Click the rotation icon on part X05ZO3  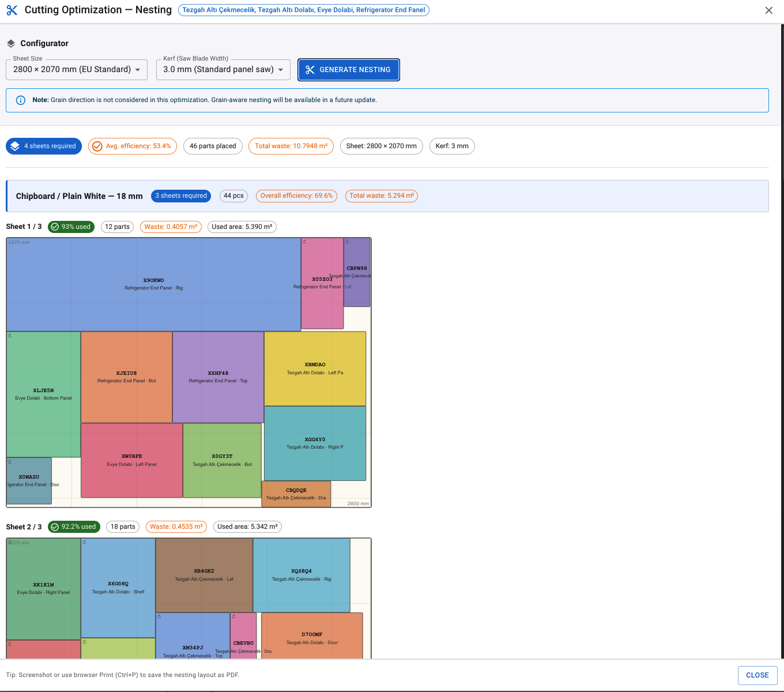304,242
